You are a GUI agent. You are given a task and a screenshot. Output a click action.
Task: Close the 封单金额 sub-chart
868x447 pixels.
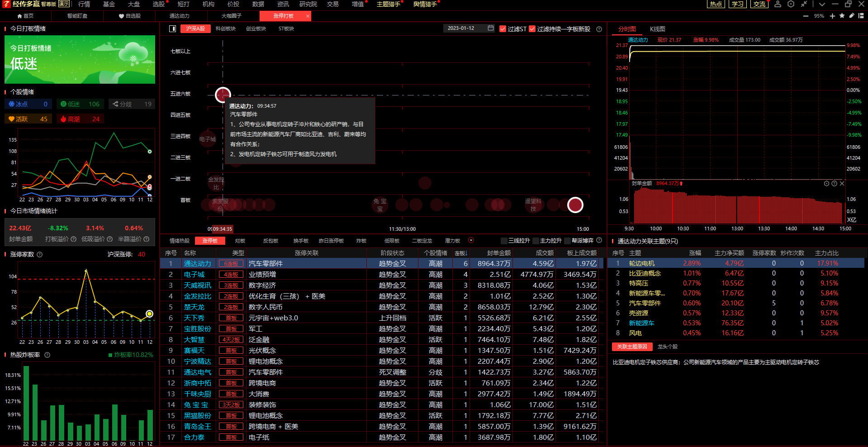(x=842, y=183)
